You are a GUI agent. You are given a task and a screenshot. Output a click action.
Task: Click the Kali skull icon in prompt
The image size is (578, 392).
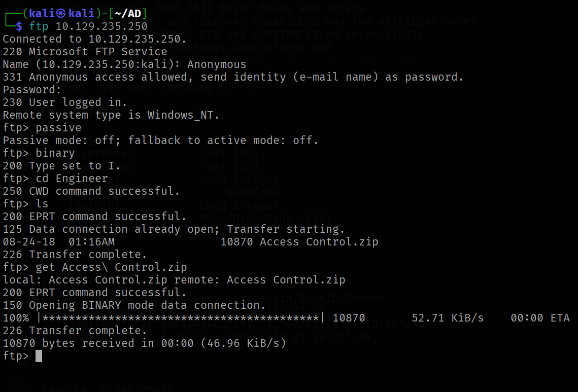coord(62,14)
